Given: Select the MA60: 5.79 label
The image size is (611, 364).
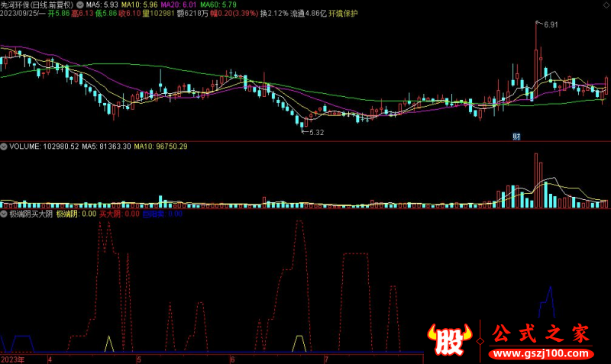Looking at the screenshot, I should pyautogui.click(x=218, y=5).
